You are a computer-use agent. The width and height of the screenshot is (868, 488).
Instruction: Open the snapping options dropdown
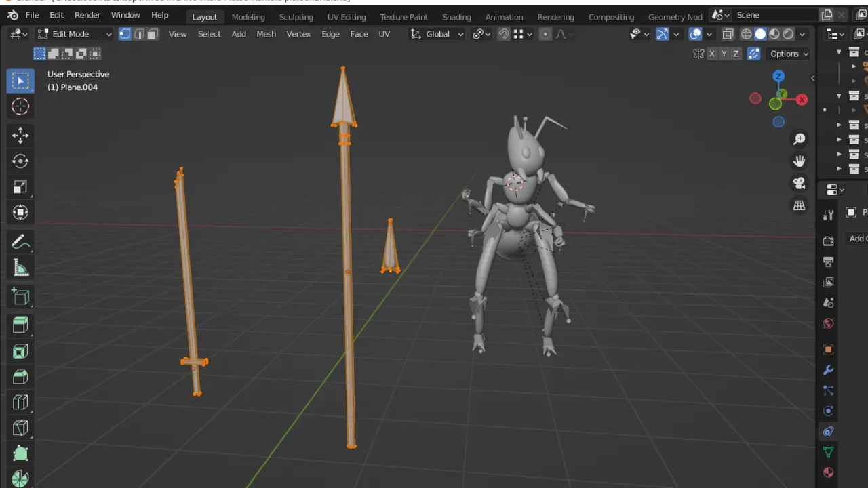[x=521, y=34]
